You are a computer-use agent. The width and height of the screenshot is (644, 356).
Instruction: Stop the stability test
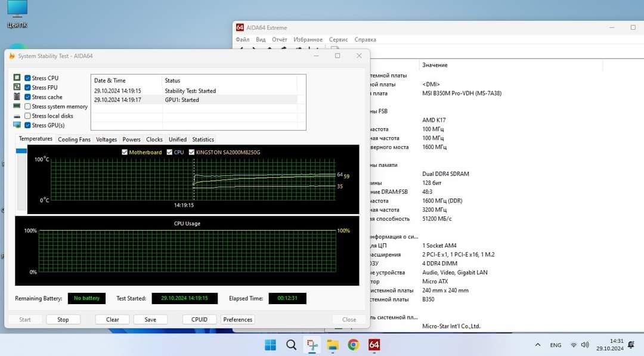coord(63,320)
